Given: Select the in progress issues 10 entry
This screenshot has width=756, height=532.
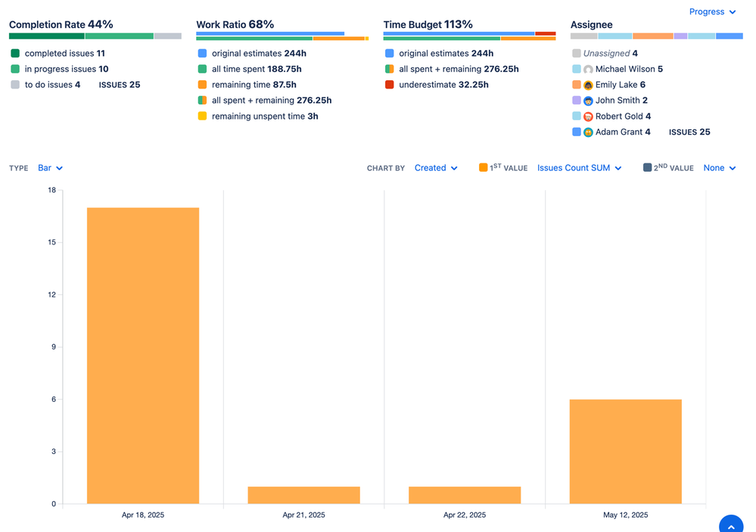Looking at the screenshot, I should pos(67,69).
